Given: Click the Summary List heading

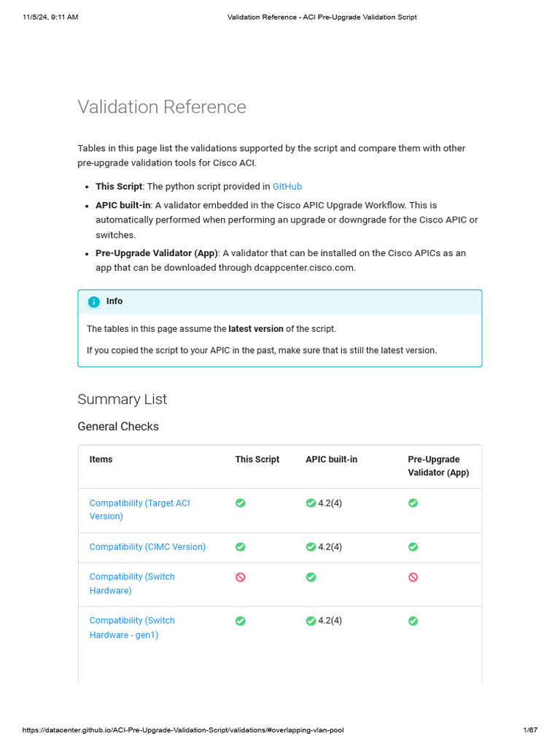Looking at the screenshot, I should 122,399.
